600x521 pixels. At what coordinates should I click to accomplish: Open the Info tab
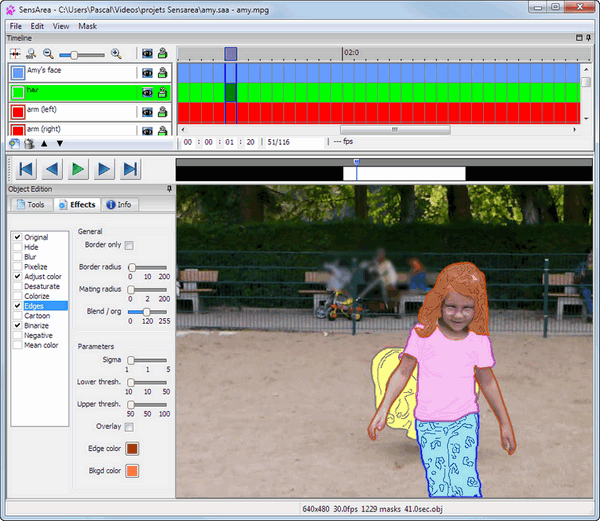coord(118,205)
